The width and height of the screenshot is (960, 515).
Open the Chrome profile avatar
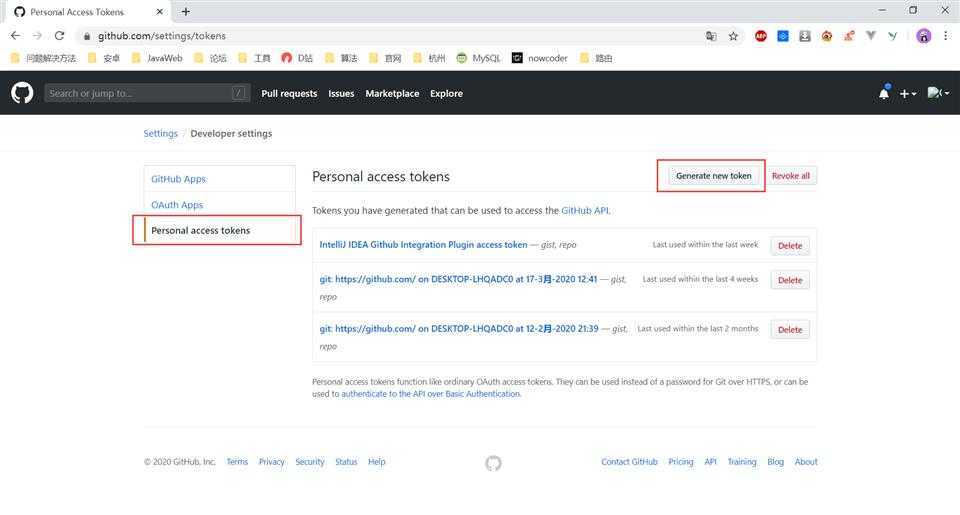pyautogui.click(x=923, y=36)
